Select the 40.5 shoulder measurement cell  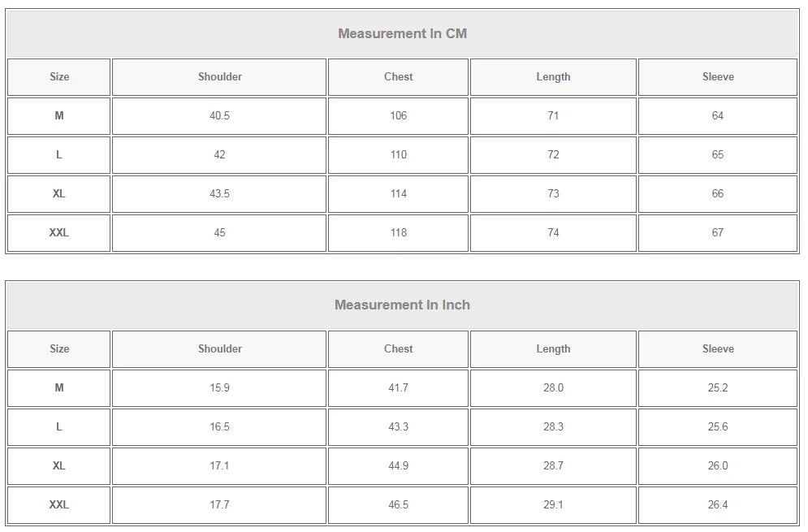pos(219,115)
